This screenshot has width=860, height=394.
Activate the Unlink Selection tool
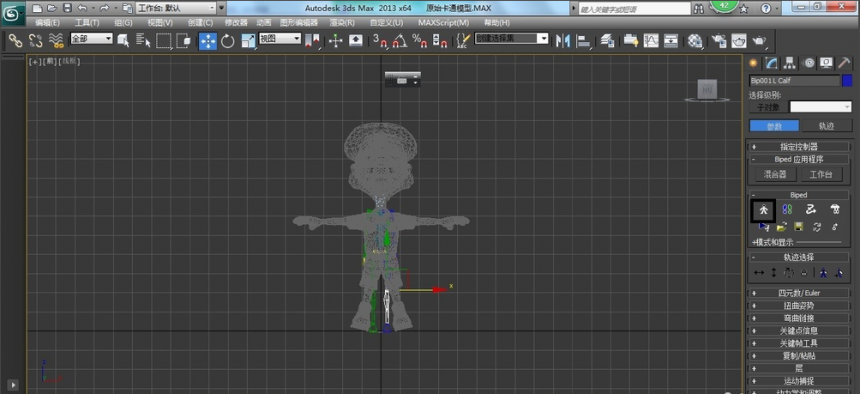pos(36,40)
